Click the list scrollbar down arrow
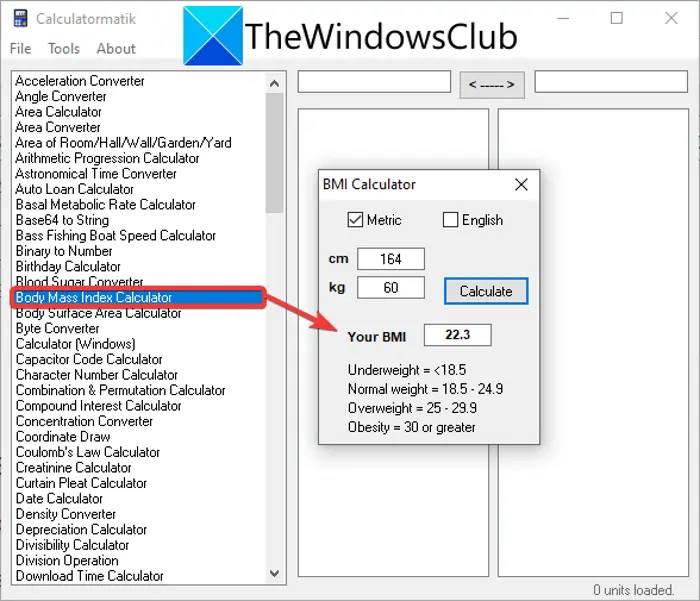Viewport: 700px width, 601px height. click(x=275, y=573)
